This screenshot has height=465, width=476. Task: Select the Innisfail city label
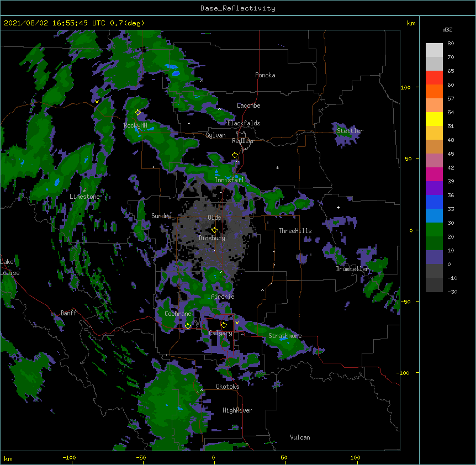(x=229, y=180)
